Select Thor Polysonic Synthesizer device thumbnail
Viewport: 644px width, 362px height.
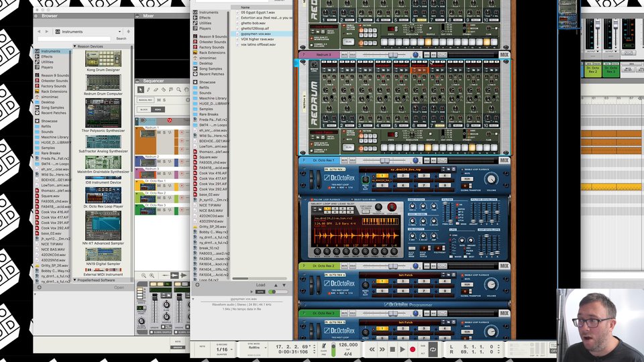point(103,114)
